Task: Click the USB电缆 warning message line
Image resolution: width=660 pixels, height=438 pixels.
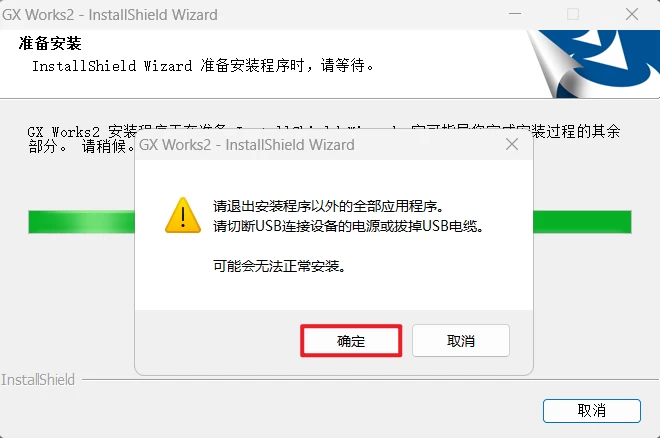Action: (x=349, y=226)
